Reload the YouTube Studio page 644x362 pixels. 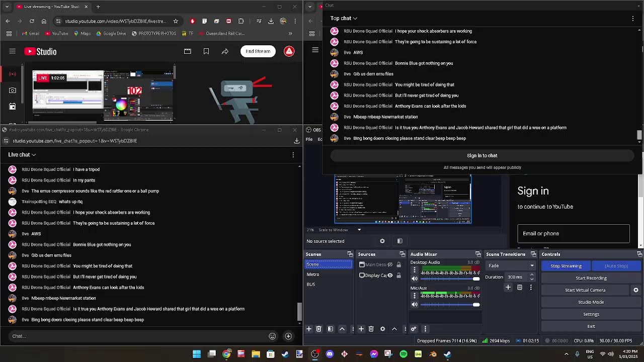(x=32, y=21)
